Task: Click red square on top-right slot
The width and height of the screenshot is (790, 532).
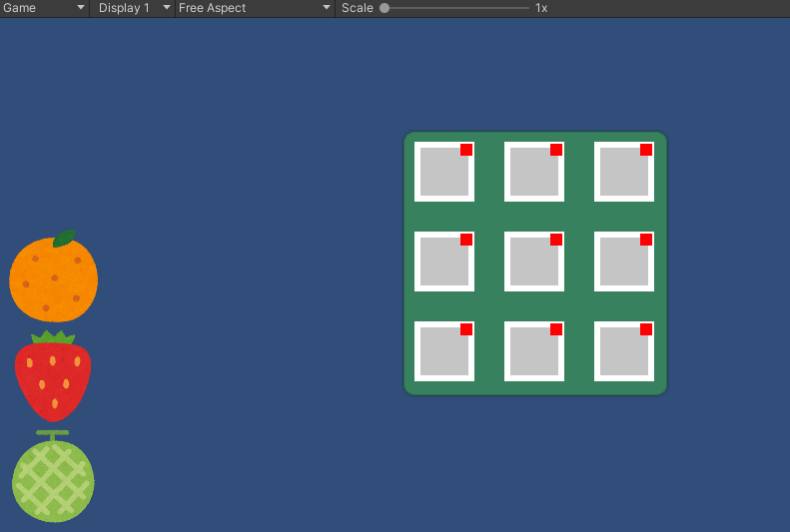Action: point(646,150)
